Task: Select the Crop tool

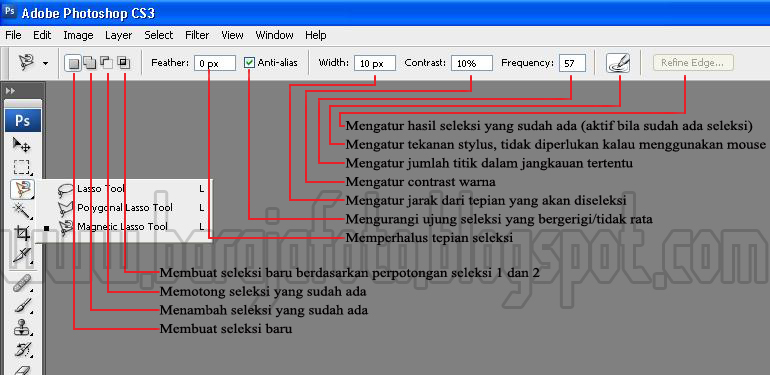Action: [22, 233]
